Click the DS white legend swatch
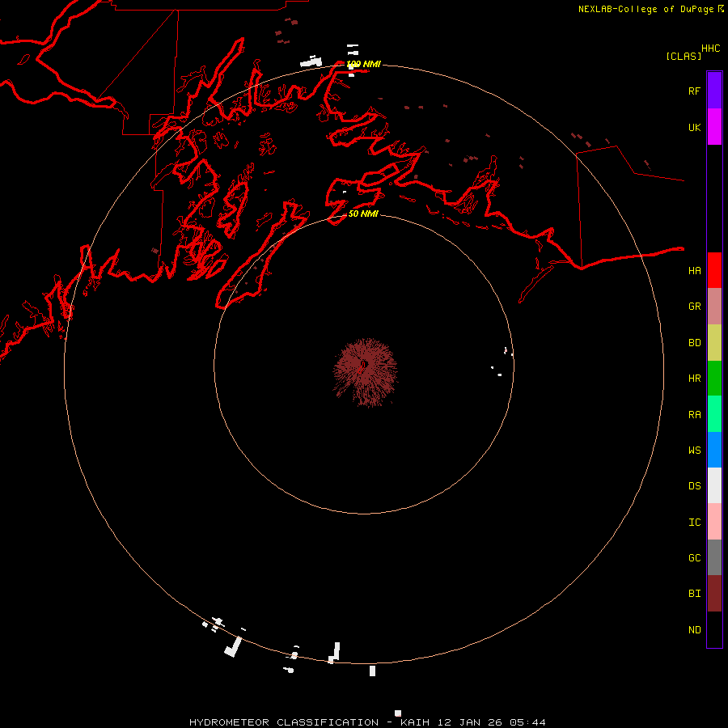The image size is (728, 728). point(714,485)
